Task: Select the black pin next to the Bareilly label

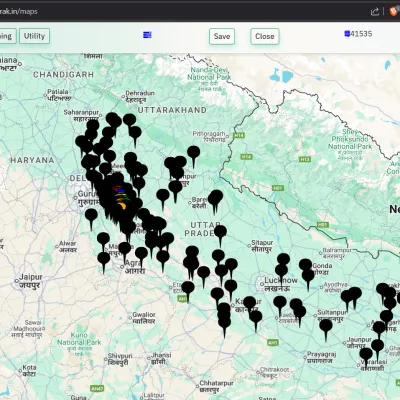Action: coord(216,201)
